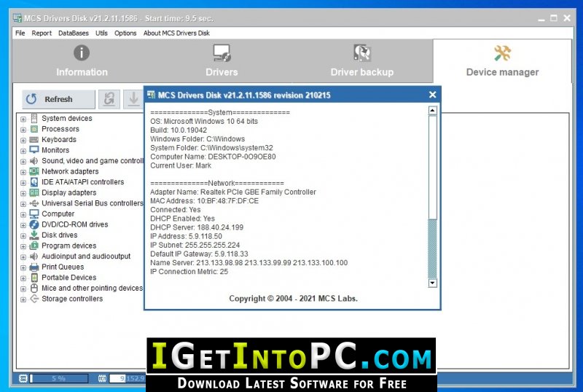Click the update driver icon beside Refresh
The image size is (583, 392).
tap(109, 99)
